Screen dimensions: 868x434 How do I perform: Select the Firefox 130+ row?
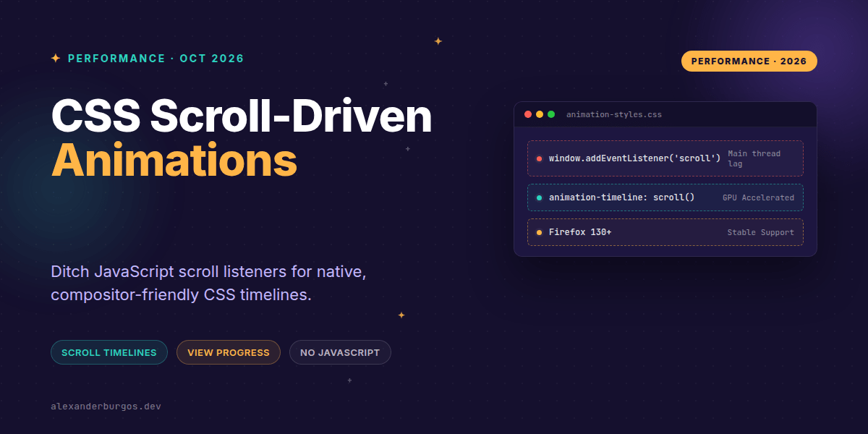click(x=665, y=232)
